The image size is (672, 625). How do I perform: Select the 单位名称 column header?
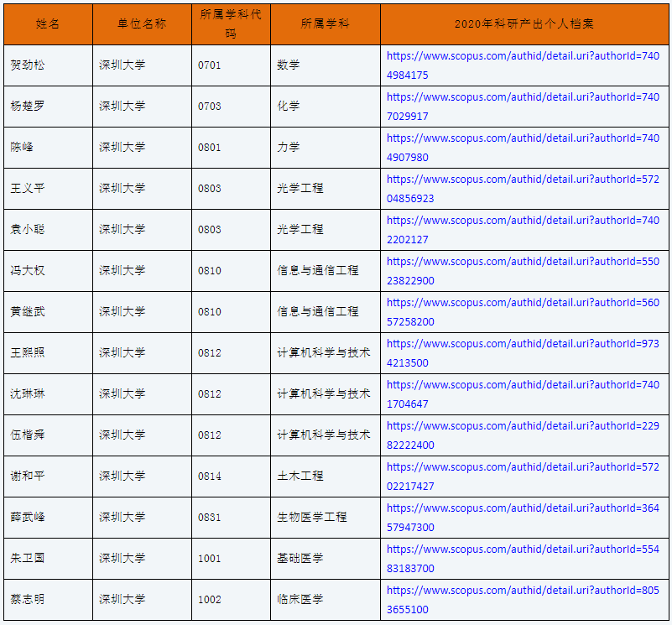[142, 24]
